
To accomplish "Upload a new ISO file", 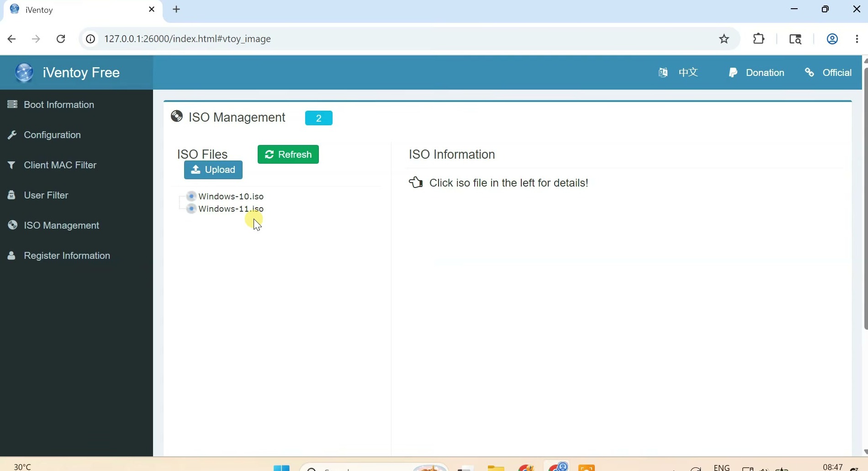I will pos(213,170).
